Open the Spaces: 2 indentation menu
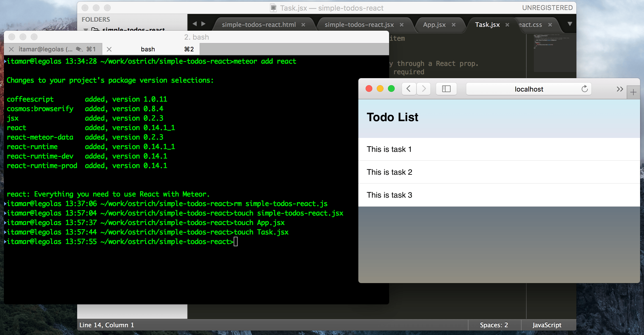Screen dimensions: 644x335 coord(494,325)
